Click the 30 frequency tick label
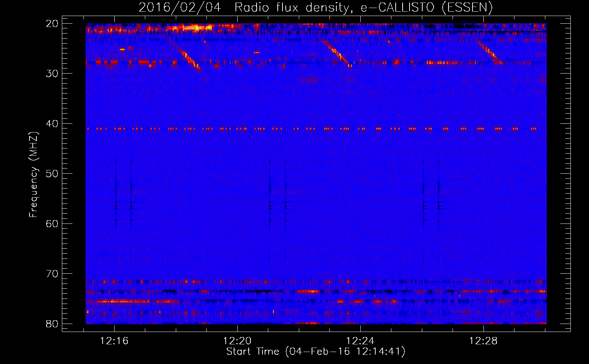Image resolution: width=589 pixels, height=364 pixels. [52, 74]
